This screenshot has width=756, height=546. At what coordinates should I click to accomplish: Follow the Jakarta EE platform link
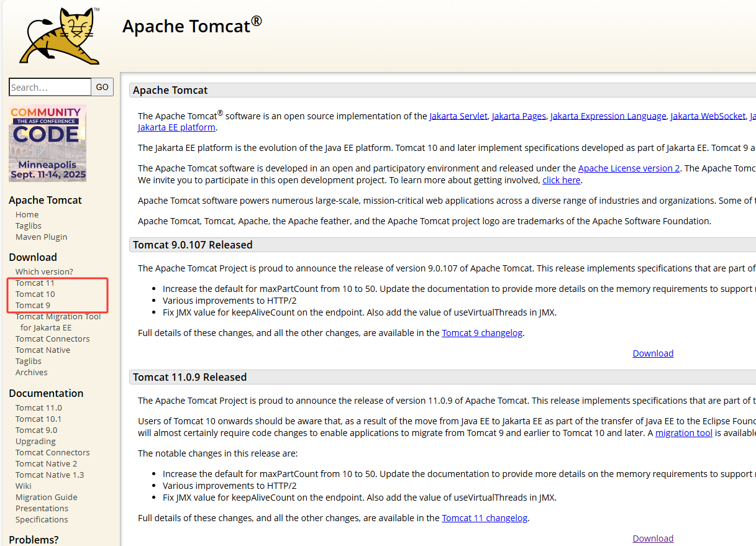(x=176, y=127)
